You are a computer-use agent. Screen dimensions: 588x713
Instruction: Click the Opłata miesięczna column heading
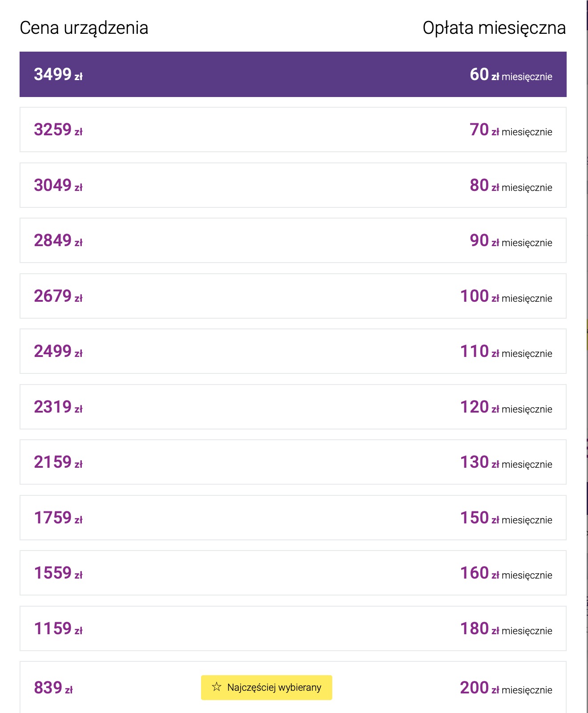494,28
